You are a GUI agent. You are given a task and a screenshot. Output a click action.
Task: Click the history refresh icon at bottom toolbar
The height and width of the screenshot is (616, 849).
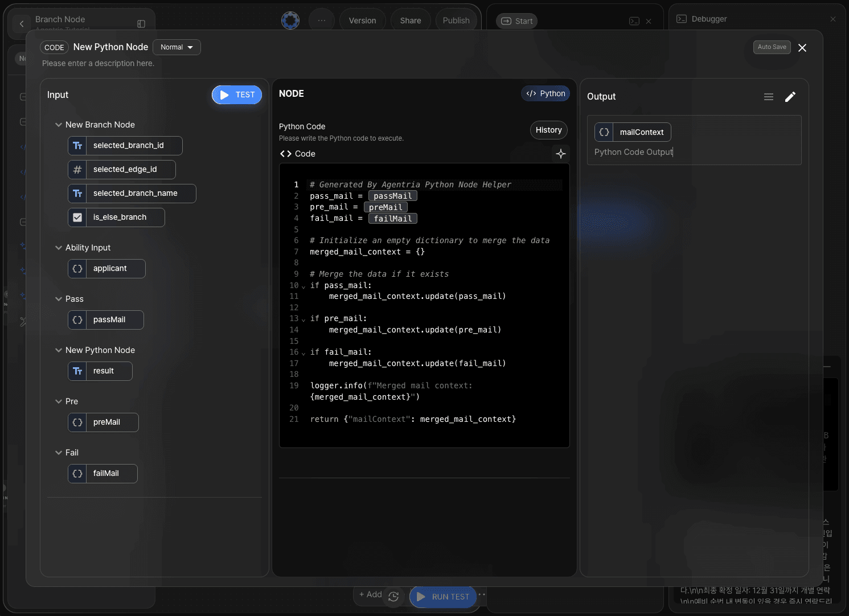(393, 597)
